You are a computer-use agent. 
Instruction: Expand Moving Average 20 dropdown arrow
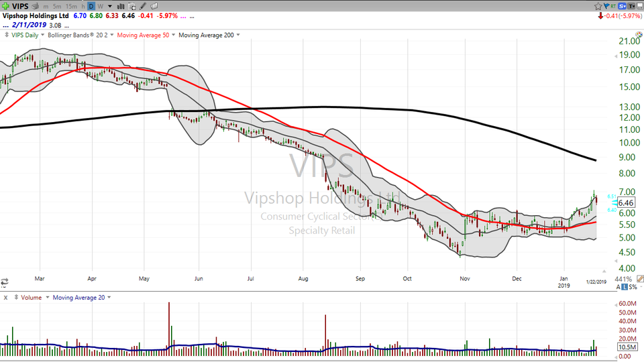click(109, 297)
